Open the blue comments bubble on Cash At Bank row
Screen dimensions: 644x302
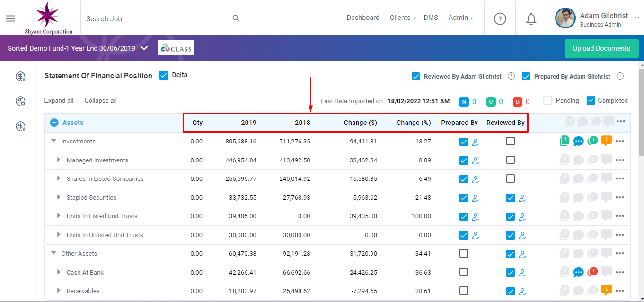pos(578,272)
